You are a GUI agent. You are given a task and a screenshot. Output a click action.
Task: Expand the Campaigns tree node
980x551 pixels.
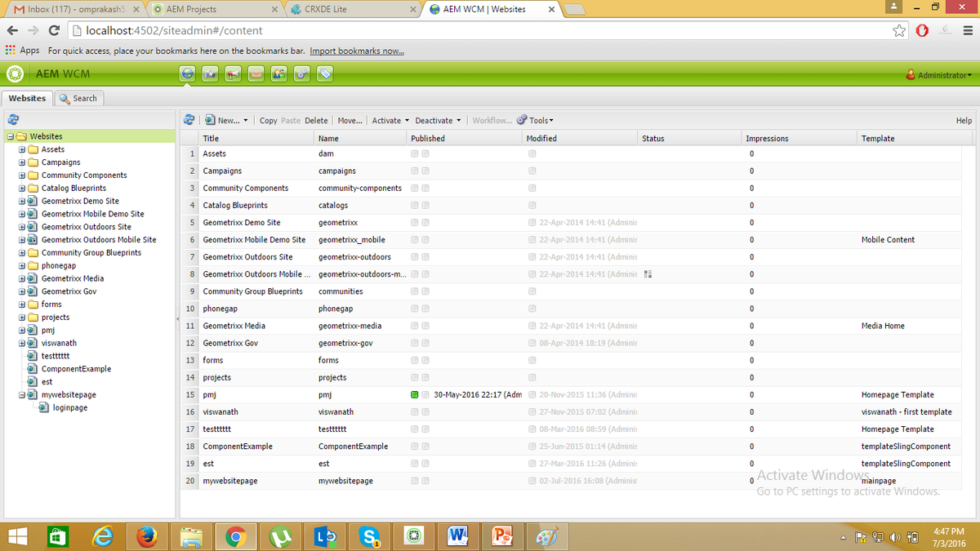click(x=21, y=162)
